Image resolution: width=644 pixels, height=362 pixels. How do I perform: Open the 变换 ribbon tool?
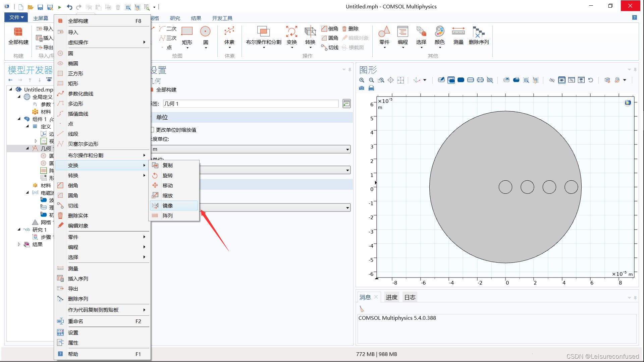291,37
